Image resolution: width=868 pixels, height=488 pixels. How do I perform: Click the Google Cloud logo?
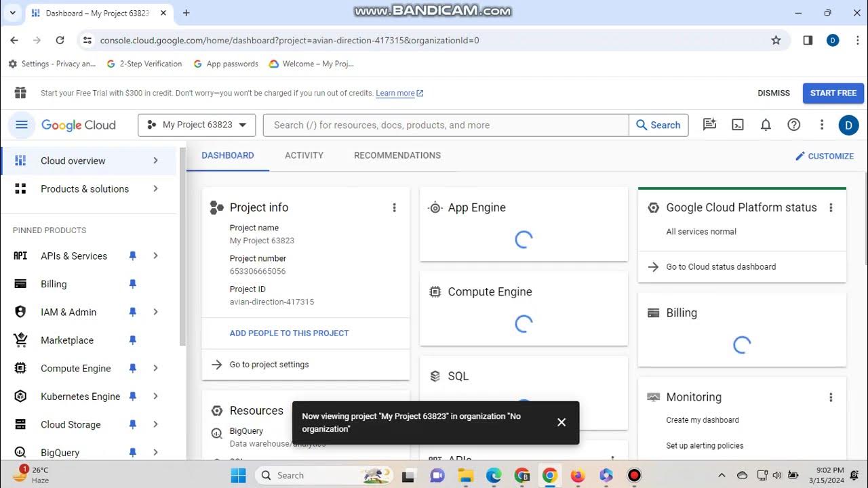79,125
